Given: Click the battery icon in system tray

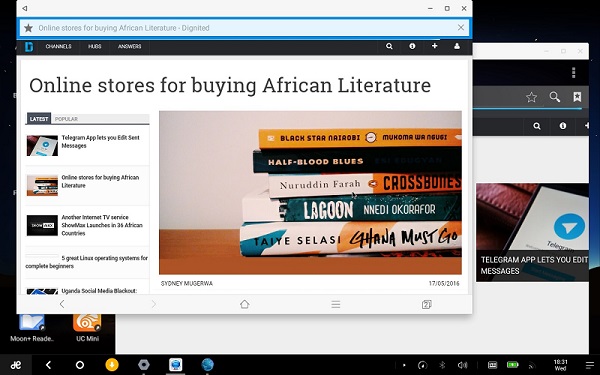Looking at the screenshot, I should pyautogui.click(x=512, y=365).
